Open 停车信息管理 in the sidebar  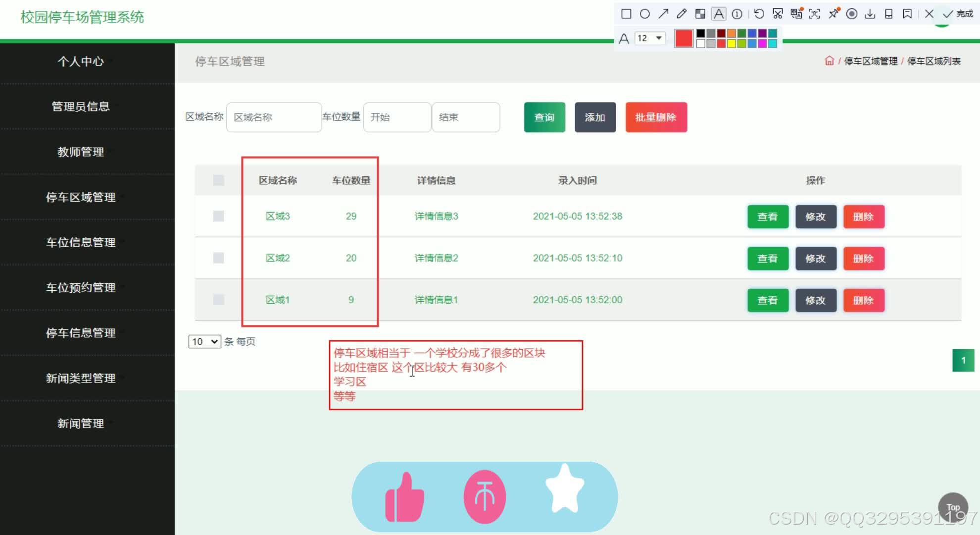point(81,333)
